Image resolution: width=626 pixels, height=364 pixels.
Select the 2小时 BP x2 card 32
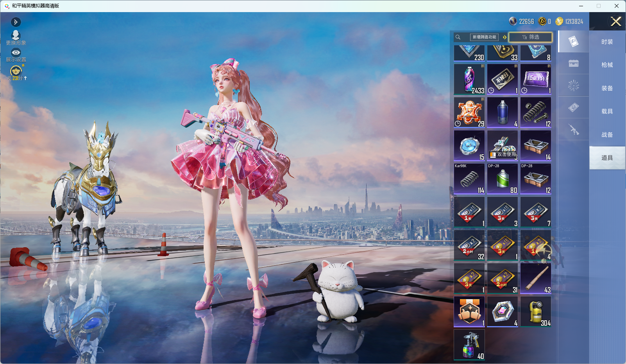(469, 245)
